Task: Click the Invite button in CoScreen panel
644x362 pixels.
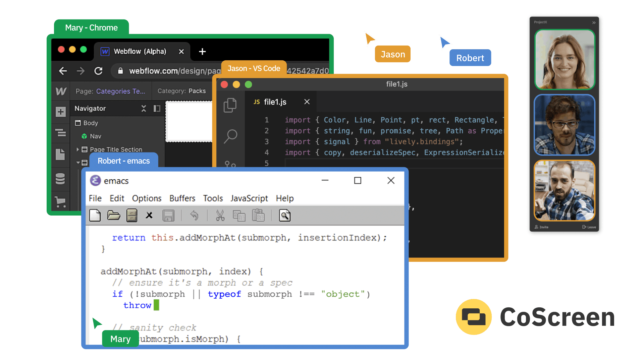Action: [541, 227]
